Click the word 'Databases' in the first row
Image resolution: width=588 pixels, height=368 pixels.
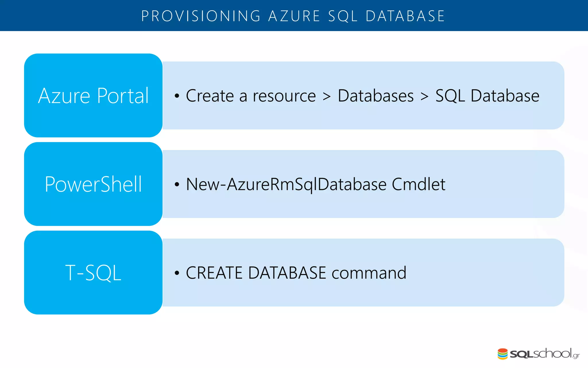376,96
